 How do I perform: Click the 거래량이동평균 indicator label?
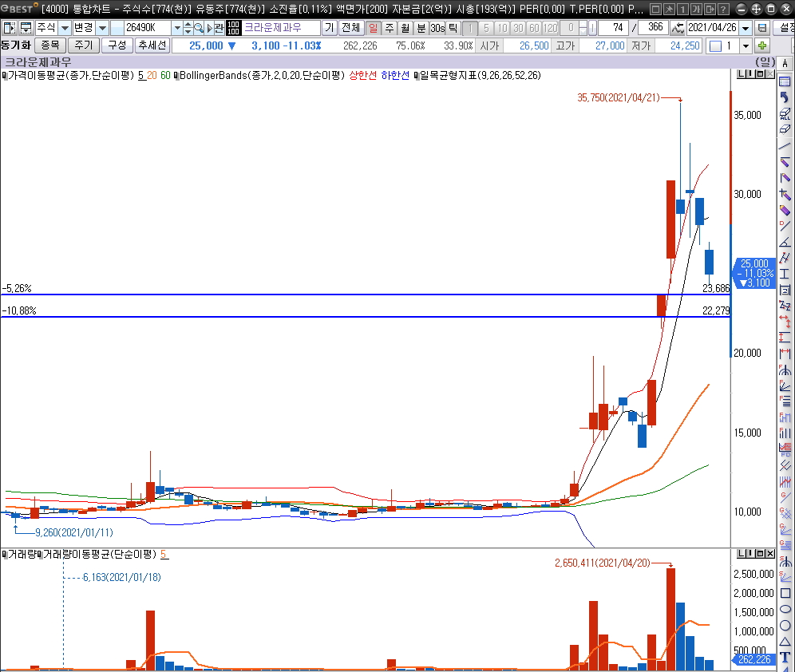click(x=100, y=555)
